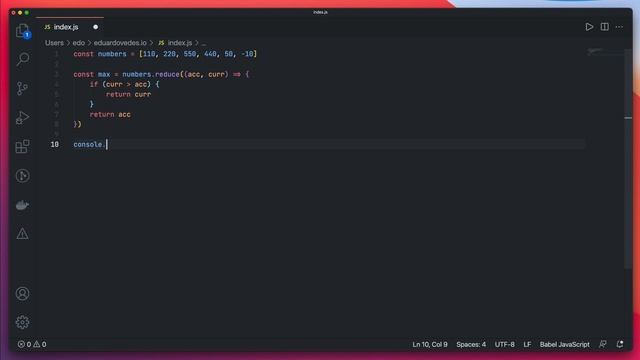Image resolution: width=640 pixels, height=360 pixels.
Task: Open the Accounts menu
Action: pos(22,293)
